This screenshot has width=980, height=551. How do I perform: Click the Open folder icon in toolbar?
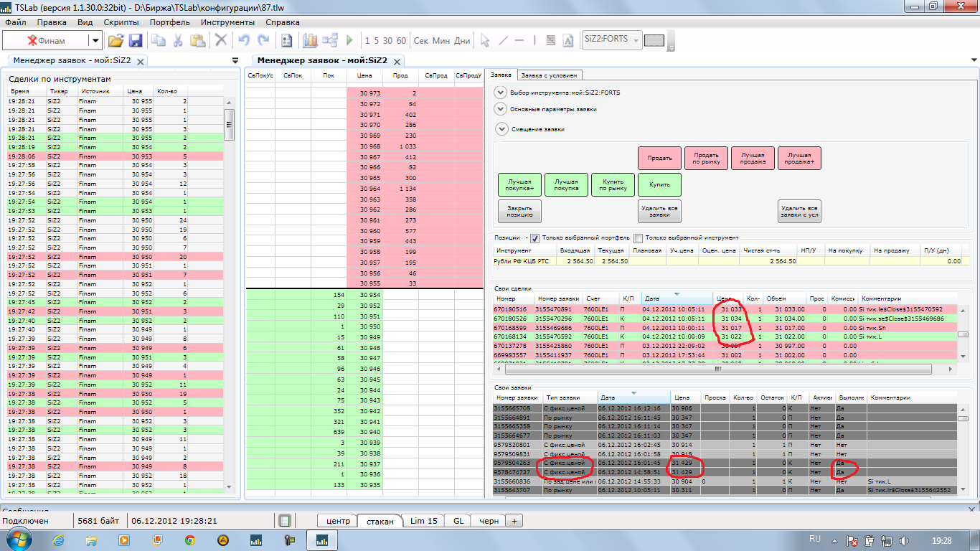pos(116,41)
